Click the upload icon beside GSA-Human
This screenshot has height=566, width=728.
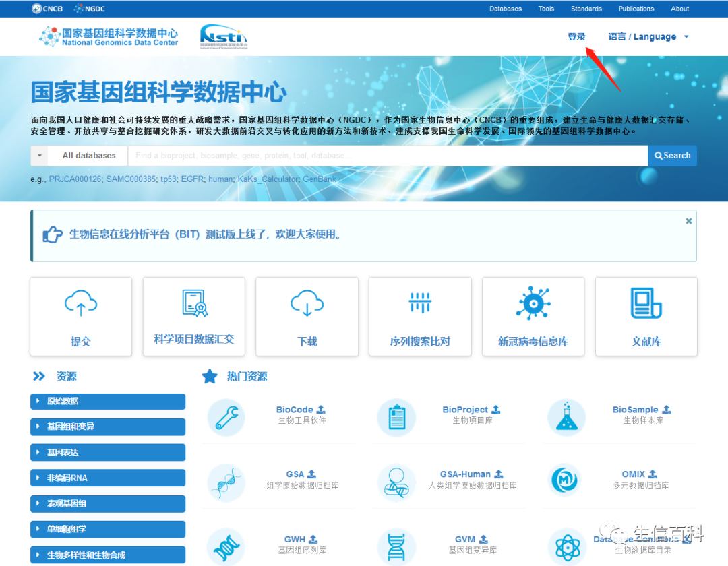coord(499,474)
